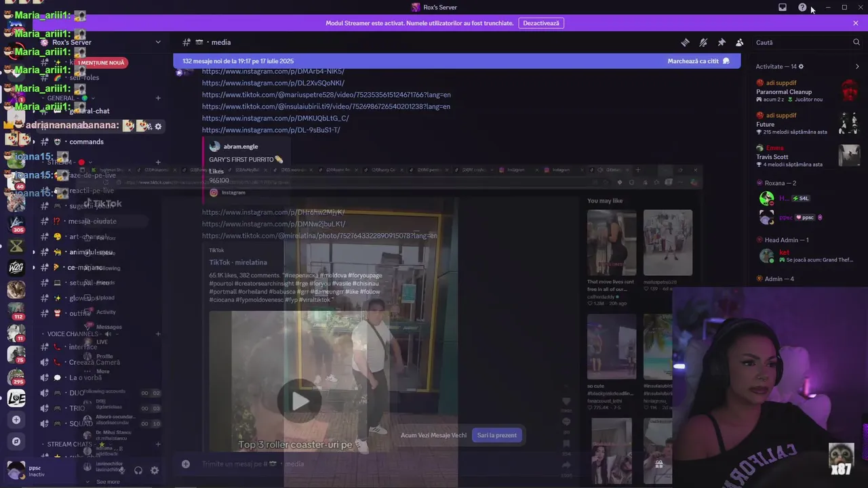Create channel in STREAM CHATS category
The height and width of the screenshot is (488, 868).
(158, 445)
